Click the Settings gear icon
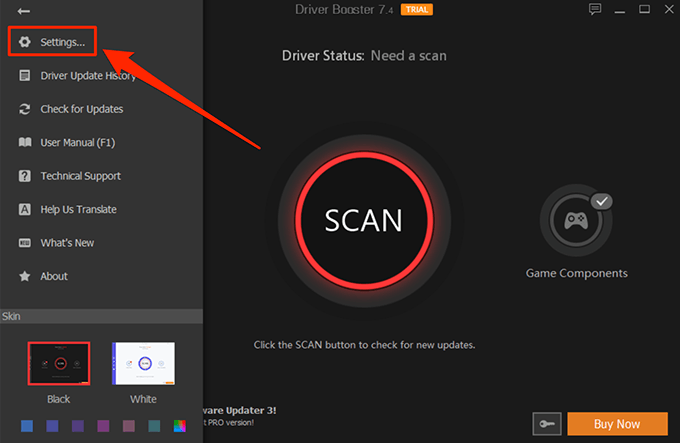Image resolution: width=680 pixels, height=443 pixels. pos(25,42)
